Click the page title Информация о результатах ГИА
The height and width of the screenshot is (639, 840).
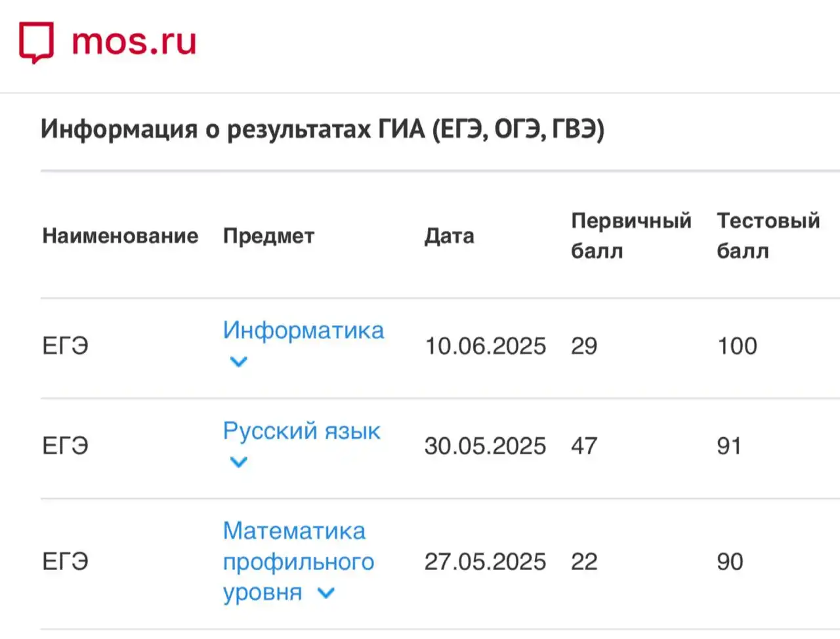click(x=324, y=129)
